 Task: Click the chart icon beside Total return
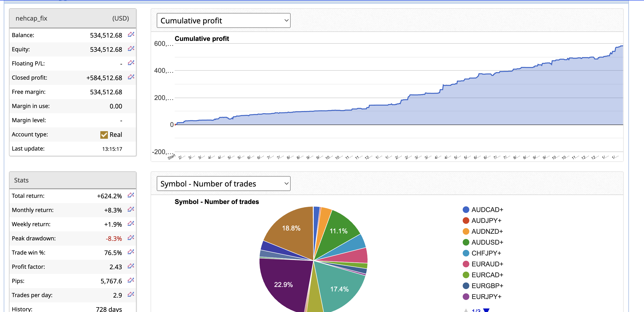(x=131, y=195)
